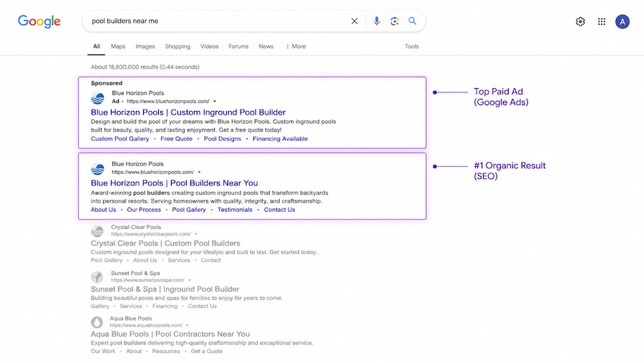Open Custom Pool Gallery sitelink
This screenshot has width=644, height=363.
(120, 139)
